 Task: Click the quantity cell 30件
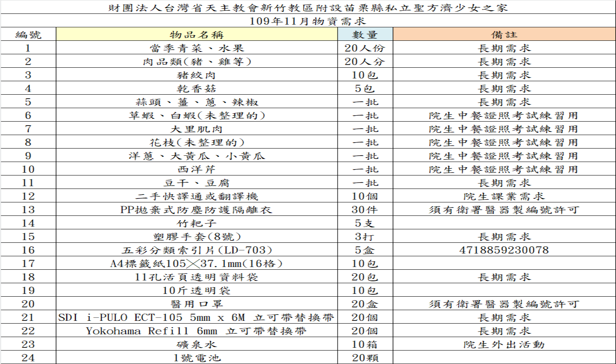point(365,210)
